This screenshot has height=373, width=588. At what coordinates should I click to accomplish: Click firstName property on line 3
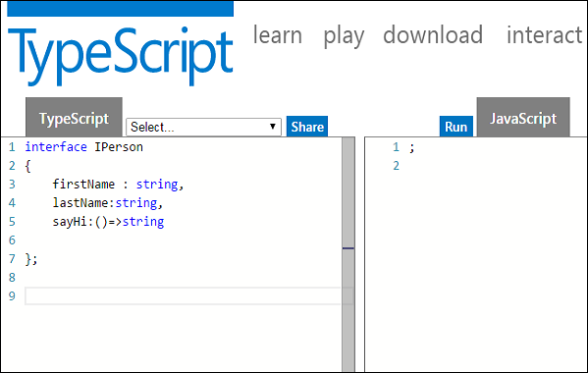click(83, 185)
